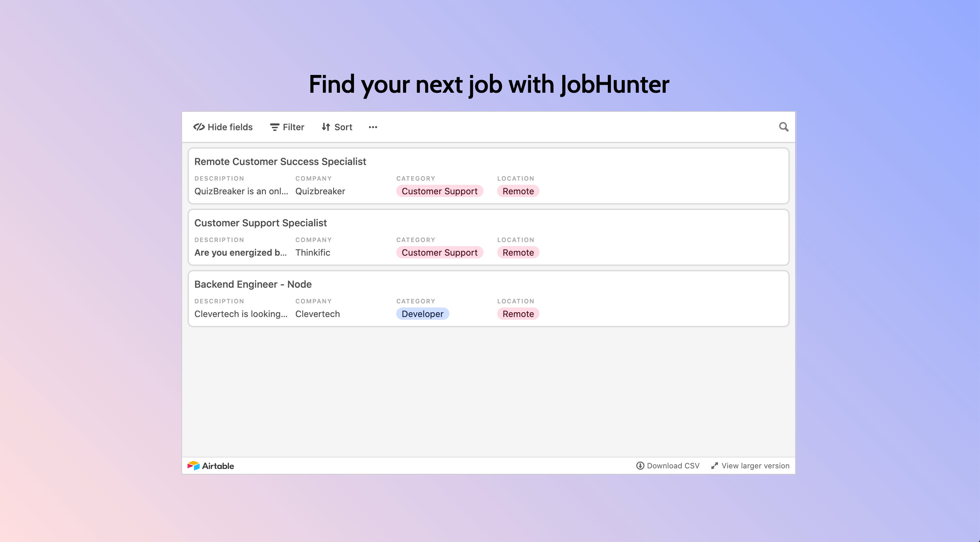Toggle a filter condition via Filter
Image resolution: width=980 pixels, height=542 pixels.
click(287, 127)
